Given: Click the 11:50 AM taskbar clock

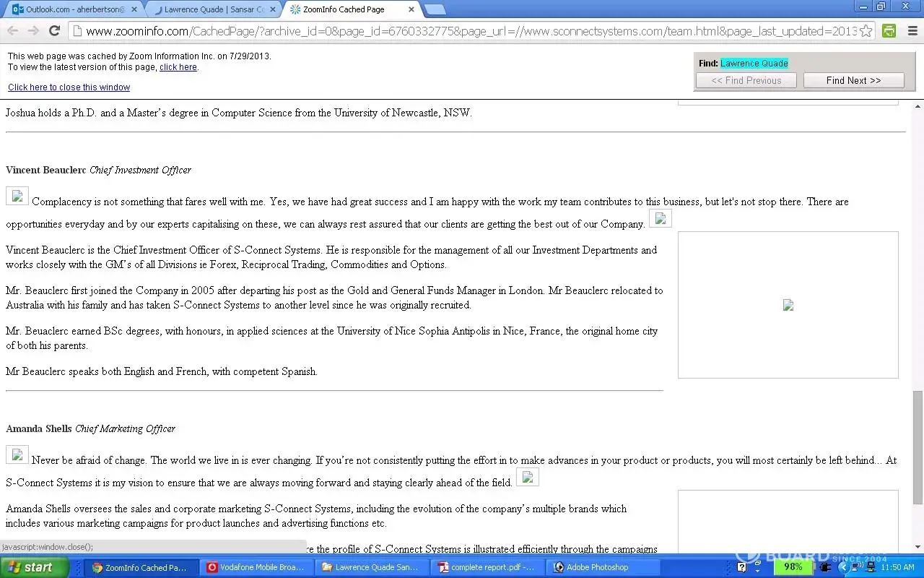Looking at the screenshot, I should 898,567.
